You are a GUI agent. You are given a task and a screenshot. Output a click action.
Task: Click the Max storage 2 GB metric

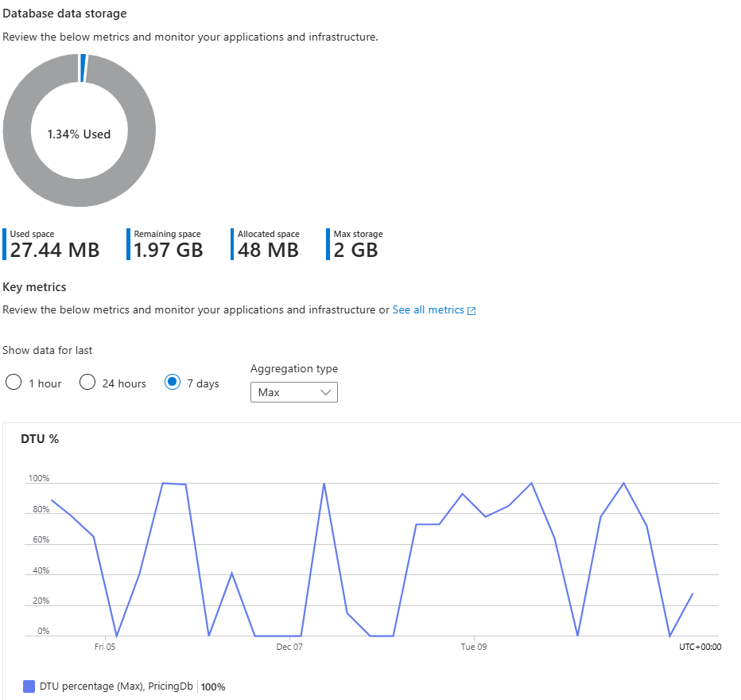(x=356, y=244)
